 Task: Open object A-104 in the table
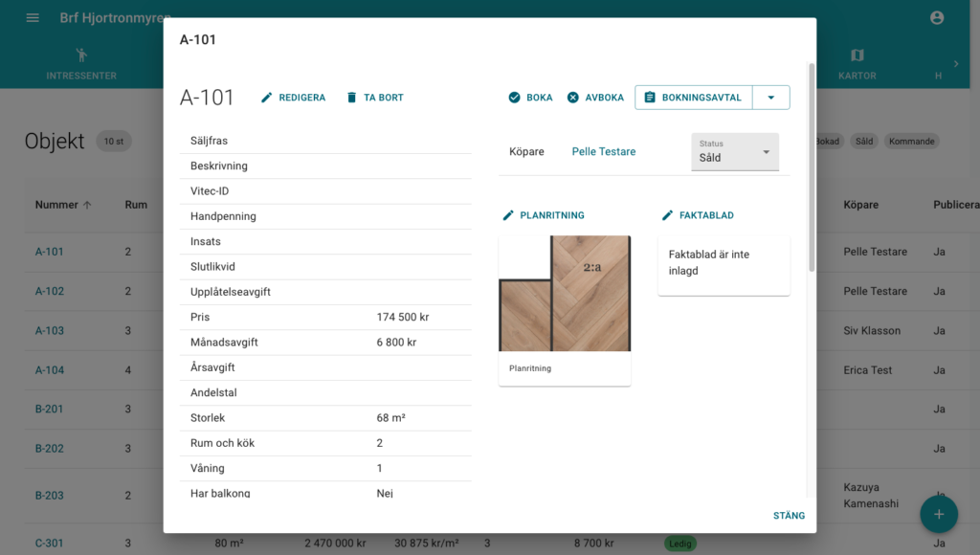(50, 370)
